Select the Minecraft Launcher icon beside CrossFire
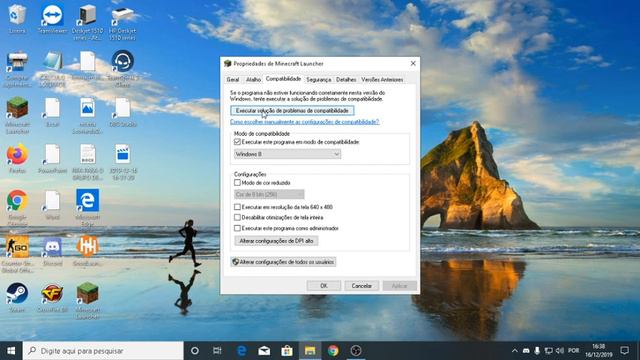This screenshot has width=640, height=360. pyautogui.click(x=87, y=300)
